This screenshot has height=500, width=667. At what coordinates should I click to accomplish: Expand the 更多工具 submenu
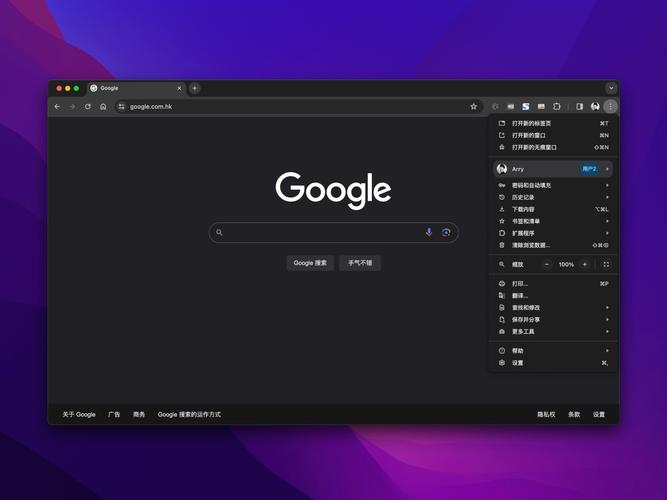[x=550, y=331]
